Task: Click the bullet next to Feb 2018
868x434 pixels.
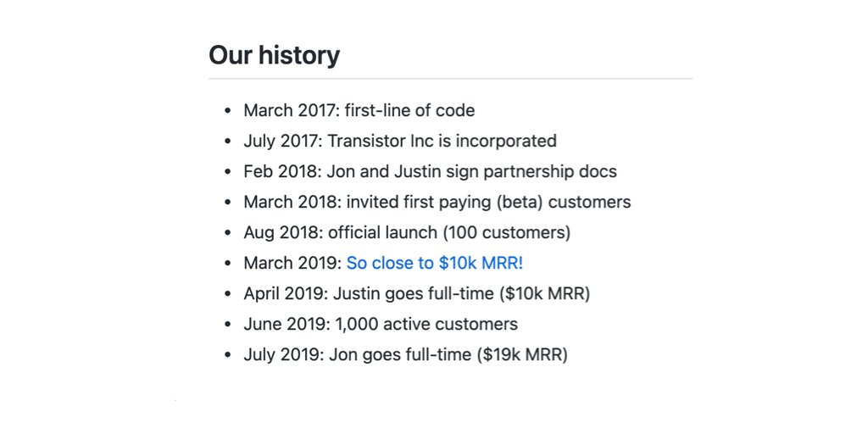Action: pyautogui.click(x=227, y=172)
